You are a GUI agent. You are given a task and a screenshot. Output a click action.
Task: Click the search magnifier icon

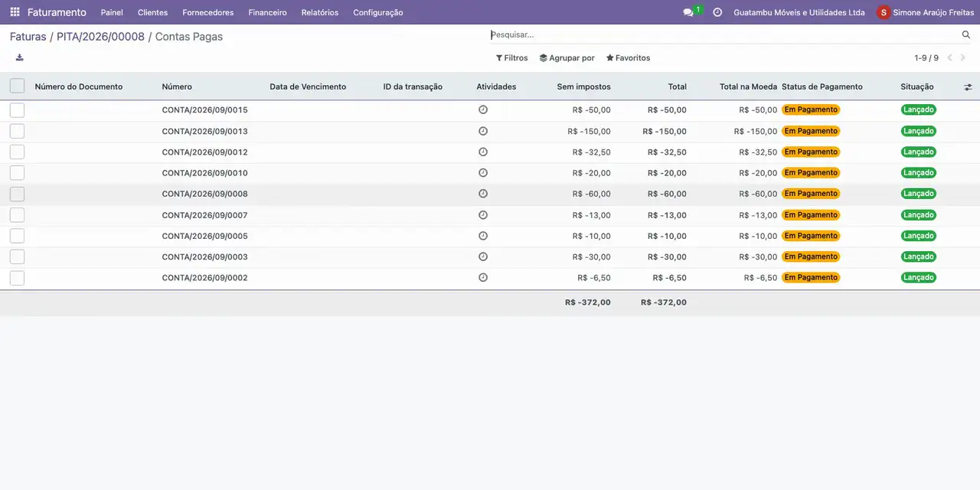tap(966, 34)
